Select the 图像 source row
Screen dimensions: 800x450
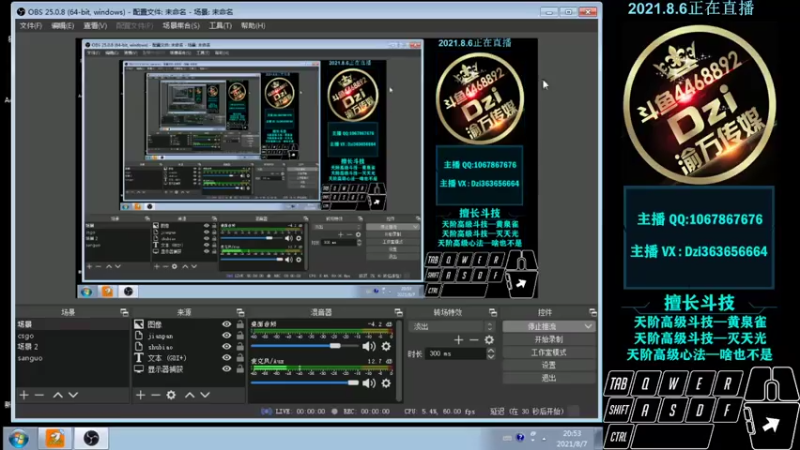pyautogui.click(x=189, y=324)
